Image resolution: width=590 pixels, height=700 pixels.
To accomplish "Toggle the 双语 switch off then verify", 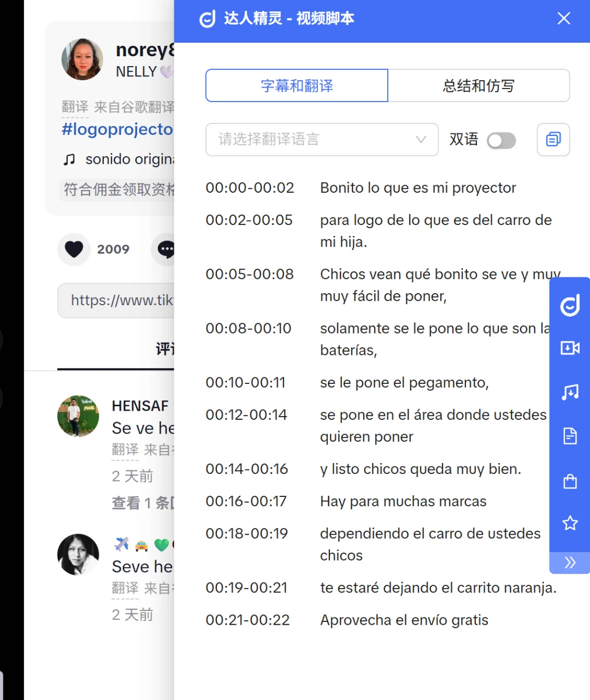I will 501,140.
